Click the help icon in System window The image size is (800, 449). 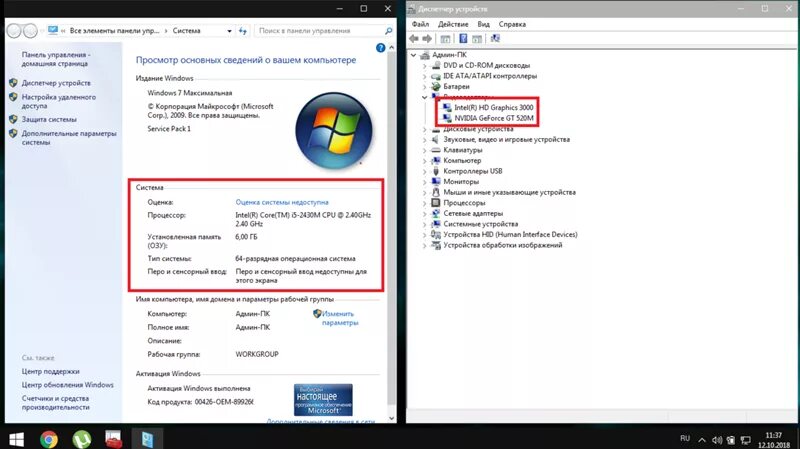(380, 48)
